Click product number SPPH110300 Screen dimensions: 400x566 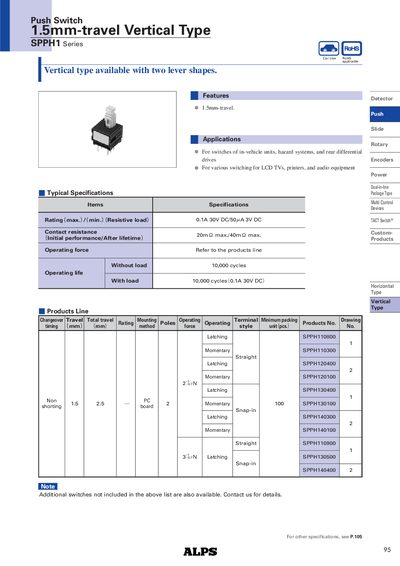319,350
